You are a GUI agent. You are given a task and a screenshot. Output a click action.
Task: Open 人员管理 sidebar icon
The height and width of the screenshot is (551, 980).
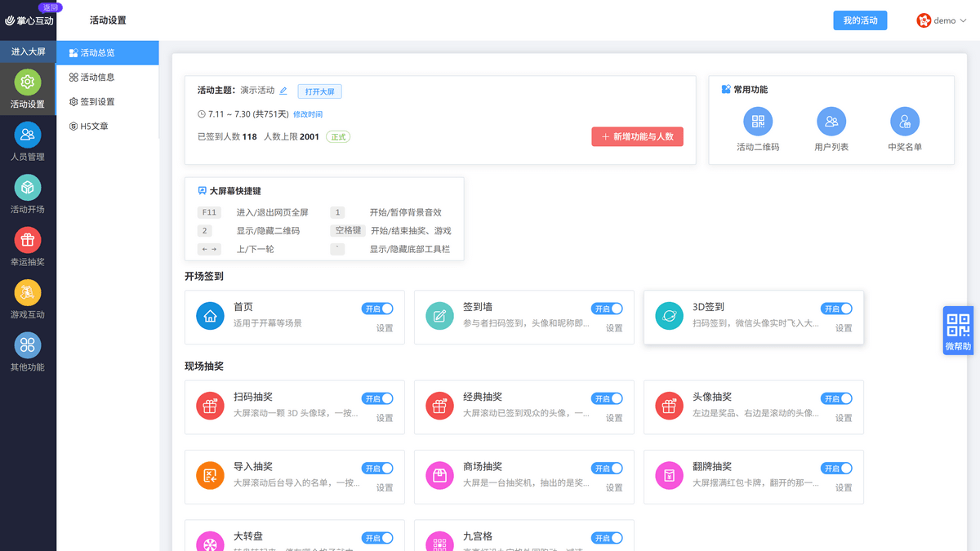[x=28, y=142]
